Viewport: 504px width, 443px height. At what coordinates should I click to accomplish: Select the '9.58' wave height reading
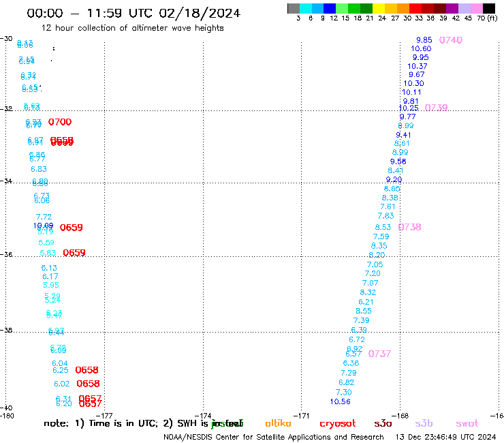(x=398, y=162)
